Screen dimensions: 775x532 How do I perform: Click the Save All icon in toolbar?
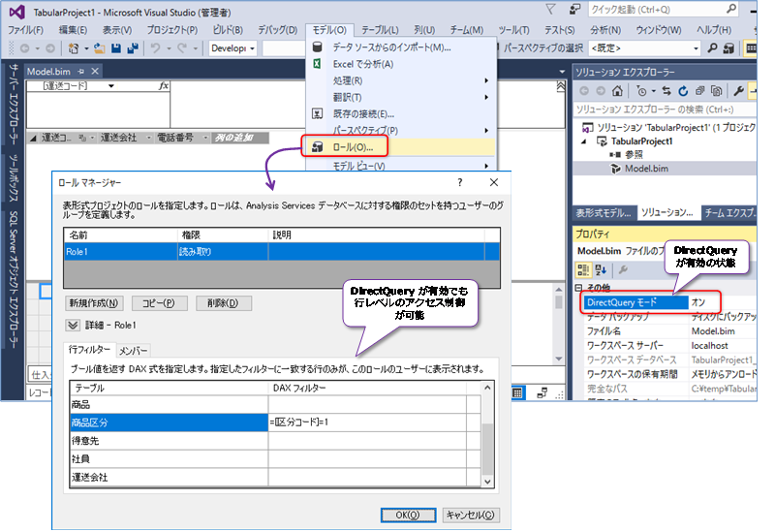pos(133,47)
